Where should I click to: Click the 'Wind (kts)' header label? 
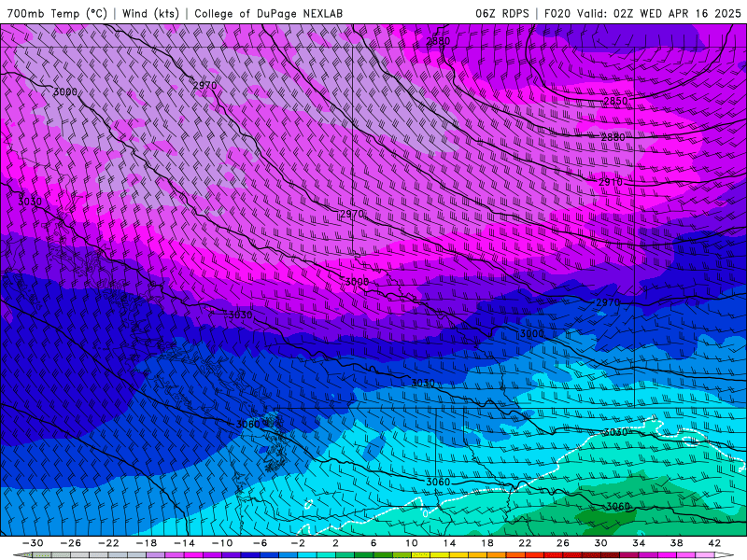pyautogui.click(x=150, y=13)
